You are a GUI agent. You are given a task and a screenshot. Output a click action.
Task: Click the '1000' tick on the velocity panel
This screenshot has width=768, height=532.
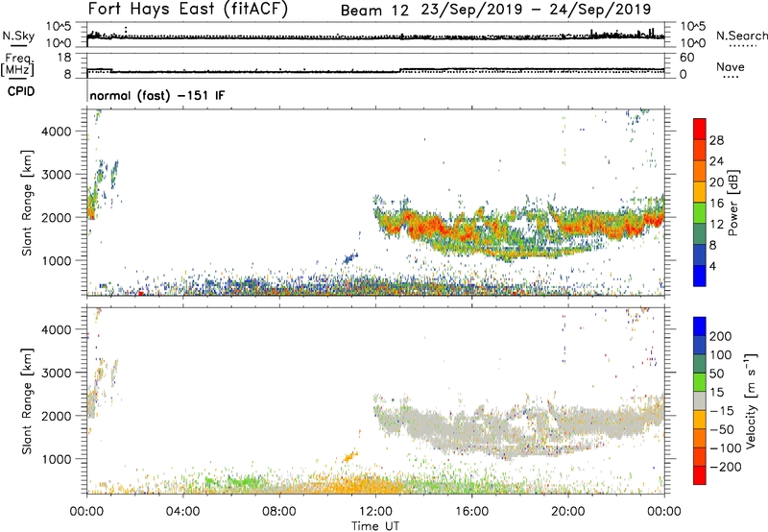[x=57, y=459]
